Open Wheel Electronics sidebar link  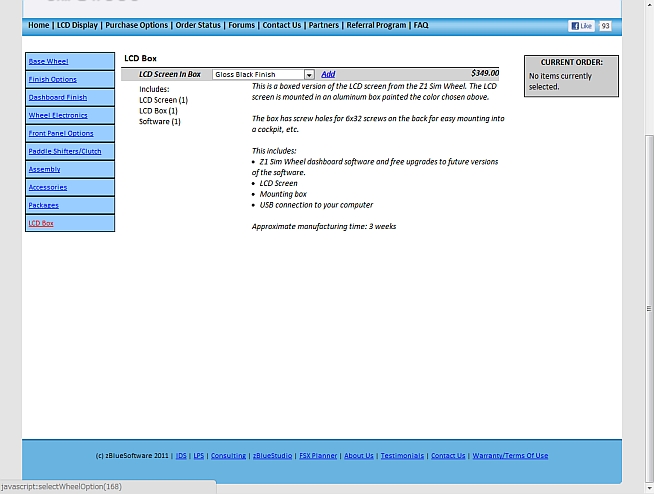58,115
